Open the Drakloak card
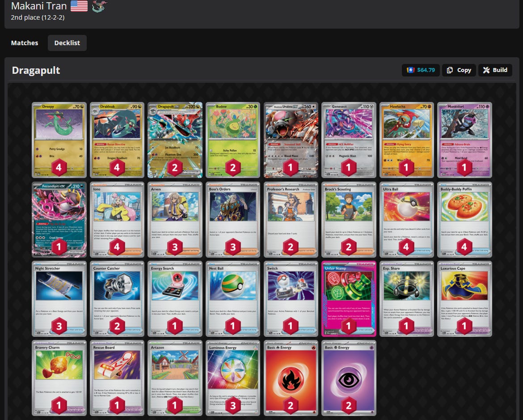Image resolution: width=523 pixels, height=420 pixels. click(117, 140)
